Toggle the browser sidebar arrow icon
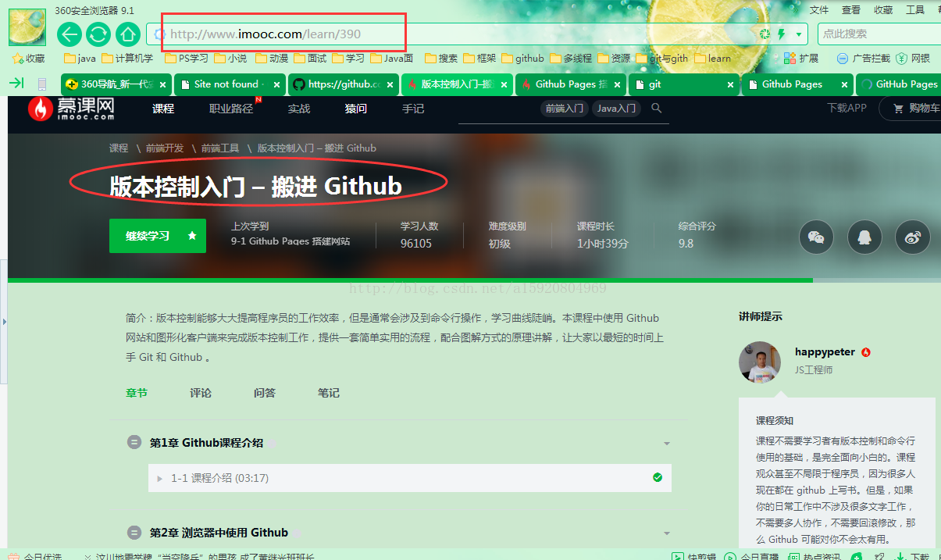This screenshot has height=560, width=941. tap(16, 84)
